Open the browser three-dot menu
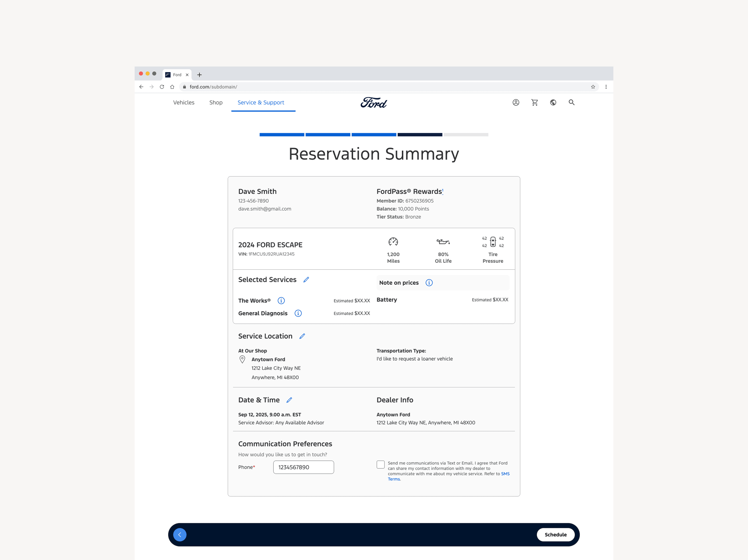This screenshot has width=748, height=560. coord(606,87)
